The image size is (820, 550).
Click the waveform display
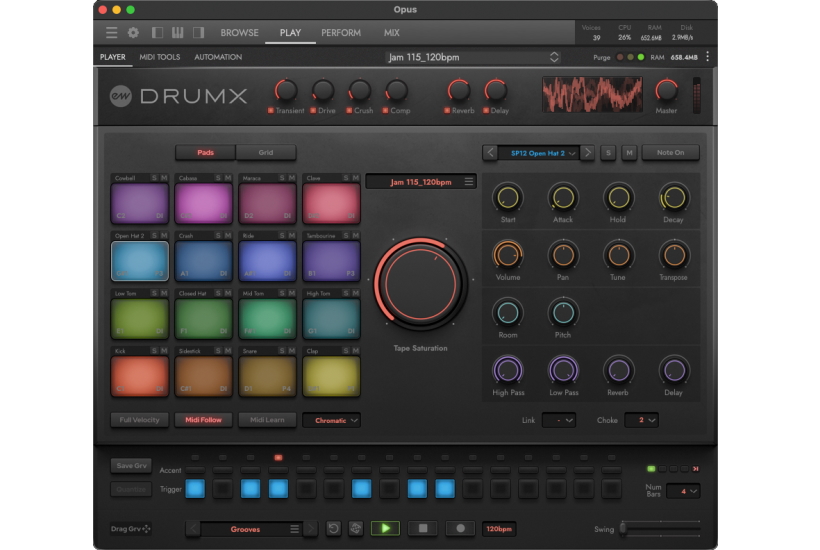click(593, 95)
